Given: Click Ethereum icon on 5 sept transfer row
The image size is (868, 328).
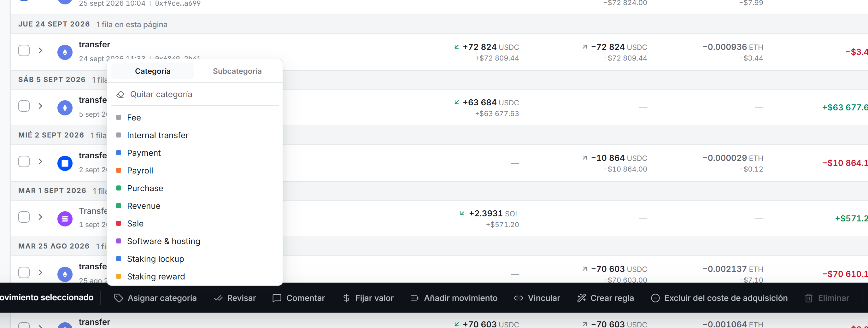Looking at the screenshot, I should [65, 108].
